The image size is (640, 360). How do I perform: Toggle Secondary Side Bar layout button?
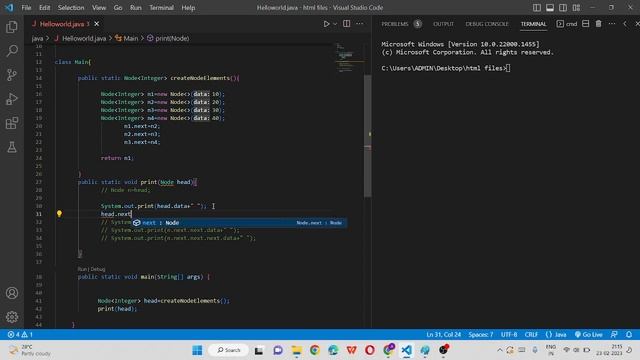point(563,8)
